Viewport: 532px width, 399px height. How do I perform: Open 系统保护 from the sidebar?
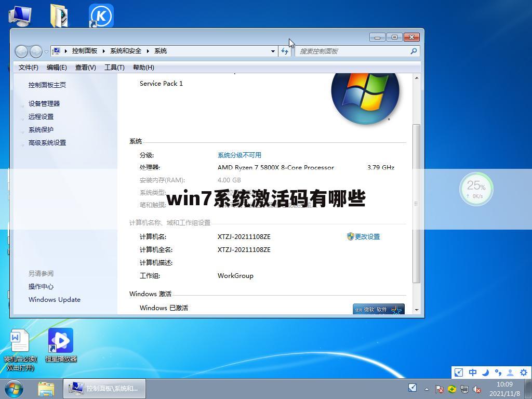(41, 129)
